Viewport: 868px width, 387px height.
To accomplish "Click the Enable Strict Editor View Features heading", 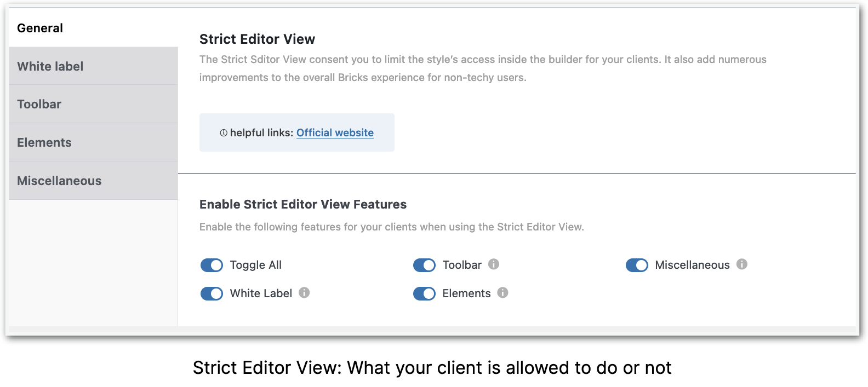I will tap(303, 204).
